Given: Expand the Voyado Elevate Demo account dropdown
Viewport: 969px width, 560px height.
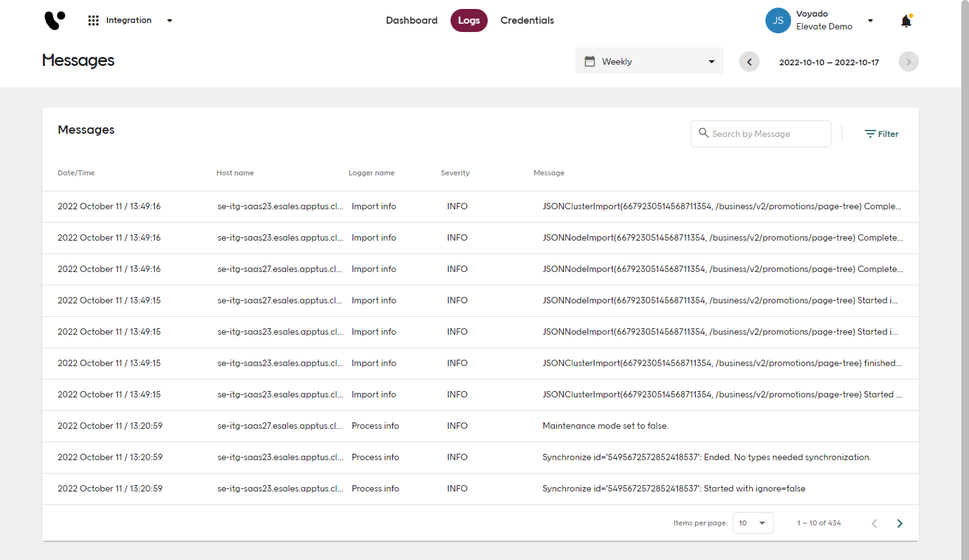Looking at the screenshot, I should click(870, 20).
